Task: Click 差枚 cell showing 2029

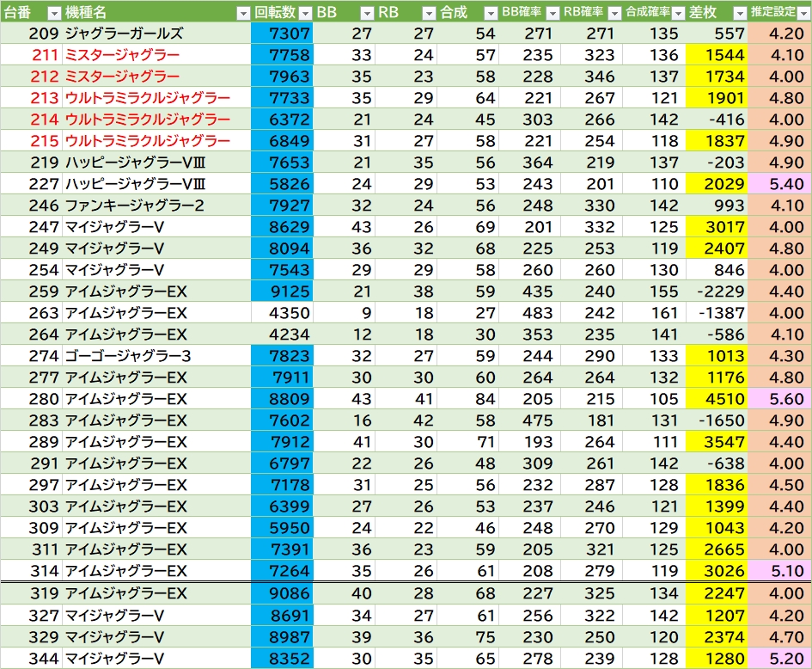Action: 717,184
